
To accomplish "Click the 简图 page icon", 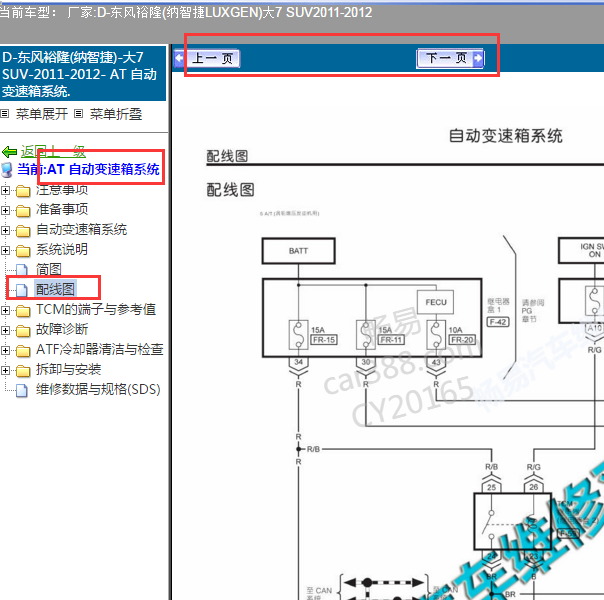I will pyautogui.click(x=22, y=270).
